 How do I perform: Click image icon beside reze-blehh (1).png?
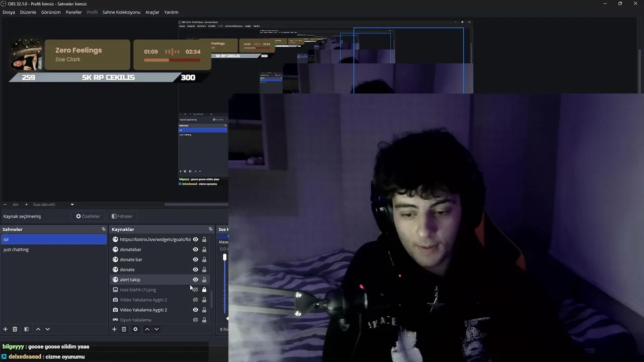click(x=115, y=290)
